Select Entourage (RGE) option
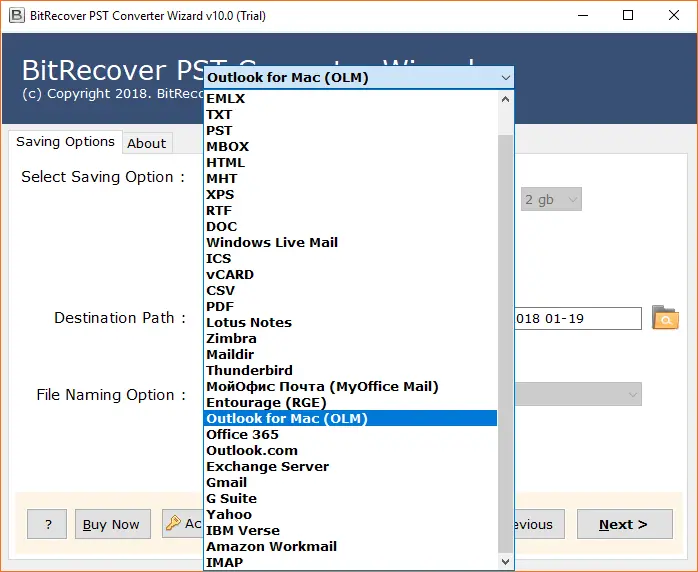The image size is (698, 572). 350,403
